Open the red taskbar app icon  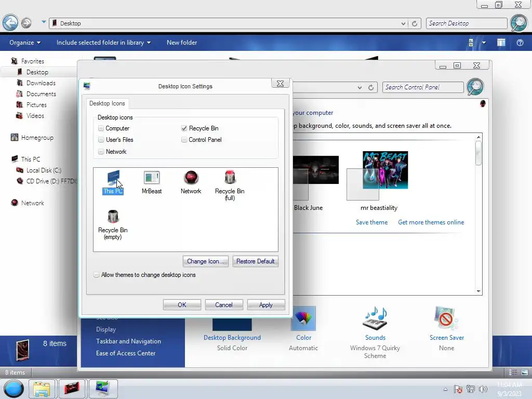(72, 389)
